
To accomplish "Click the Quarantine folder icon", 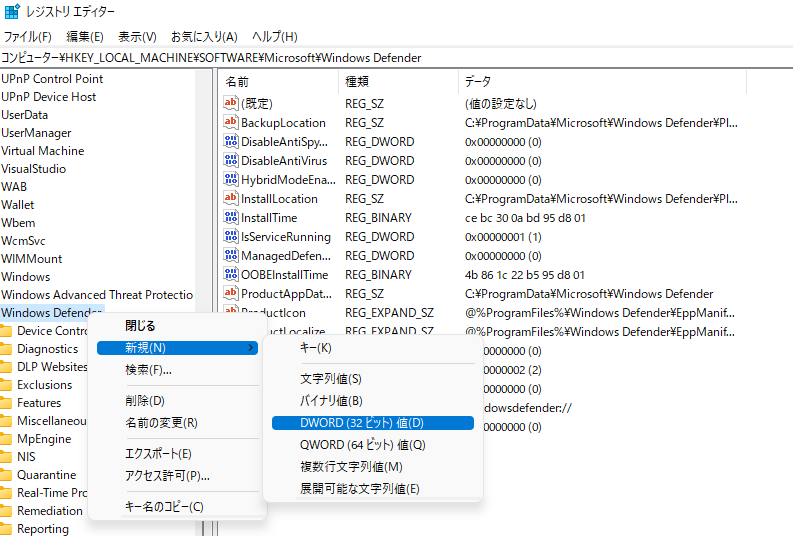I will click(x=6, y=475).
